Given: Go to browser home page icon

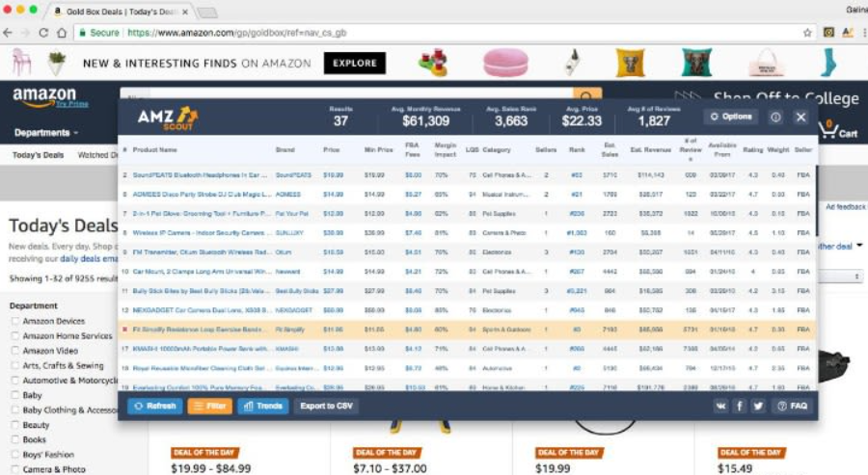Looking at the screenshot, I should [62, 33].
